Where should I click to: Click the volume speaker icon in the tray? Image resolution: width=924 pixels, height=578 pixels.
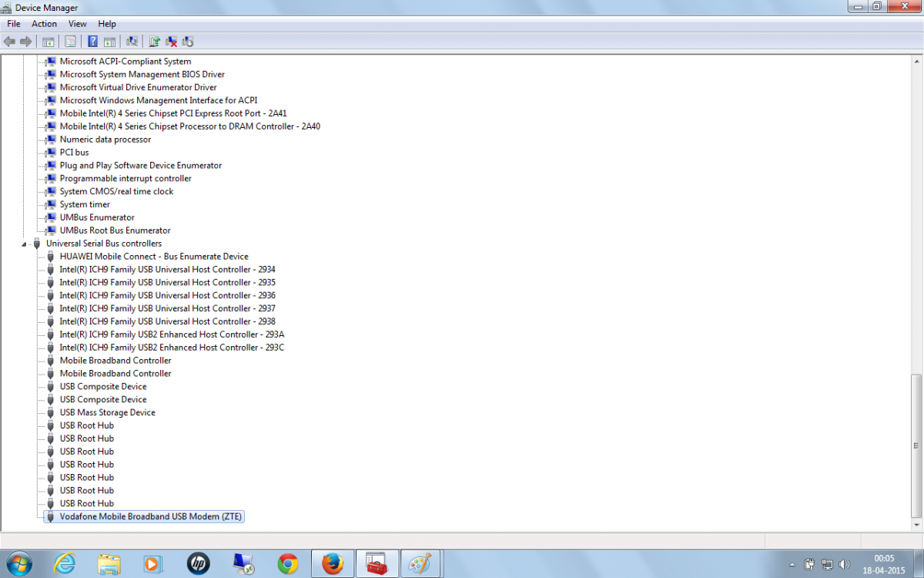[844, 564]
